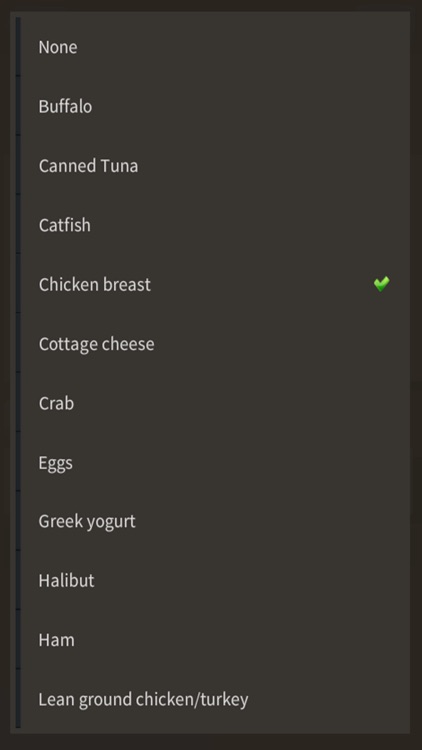Choose the Greek yogurt option
The image size is (422, 750).
(211, 521)
